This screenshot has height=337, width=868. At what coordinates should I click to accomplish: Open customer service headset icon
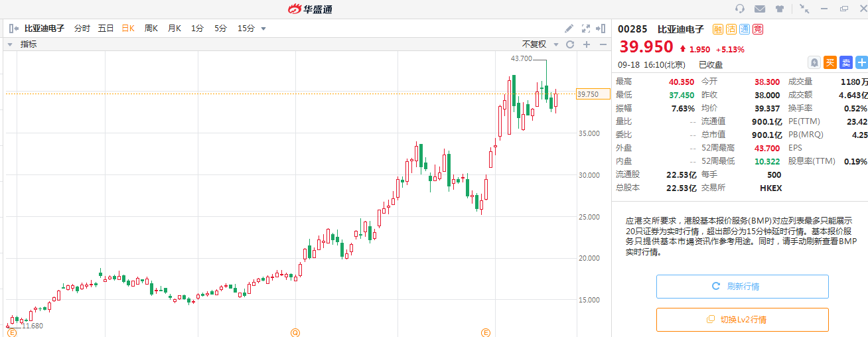coord(740,9)
